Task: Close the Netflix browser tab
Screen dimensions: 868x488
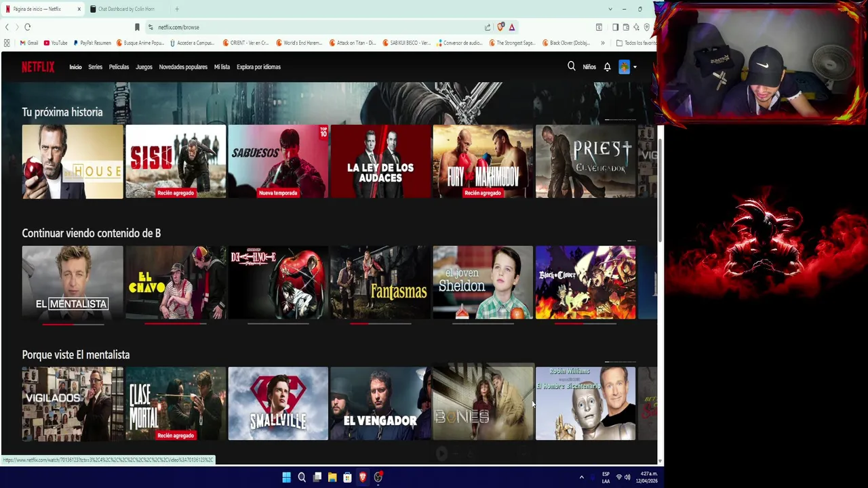Action: point(79,9)
